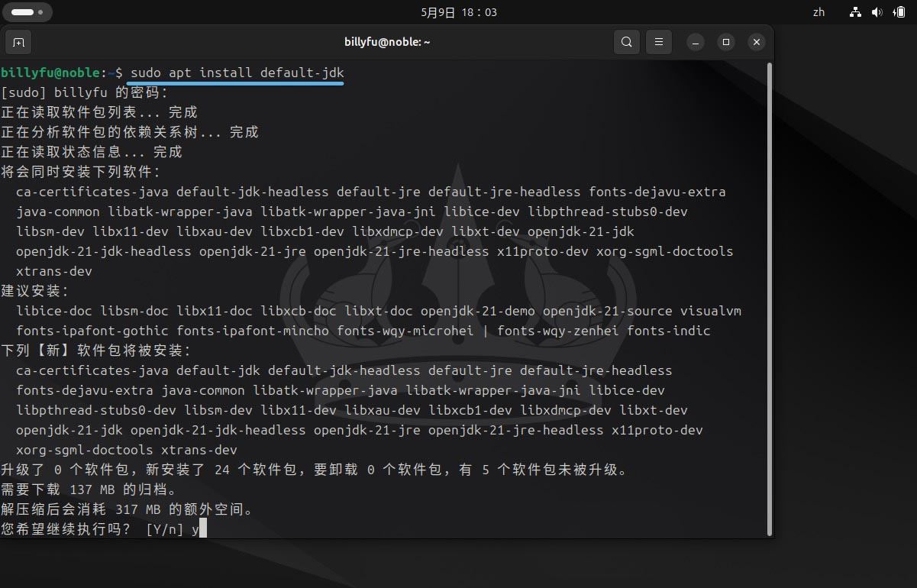
Task: Minimize the terminal window
Action: point(696,42)
